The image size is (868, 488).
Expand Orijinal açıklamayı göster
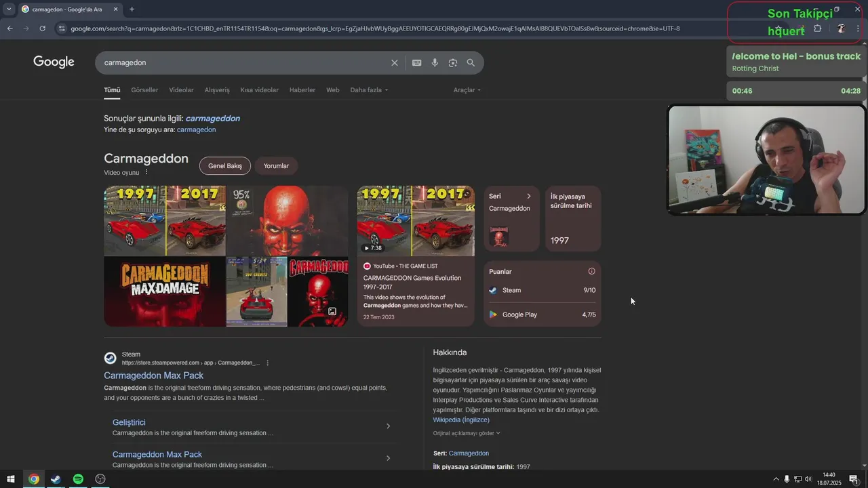pos(467,433)
